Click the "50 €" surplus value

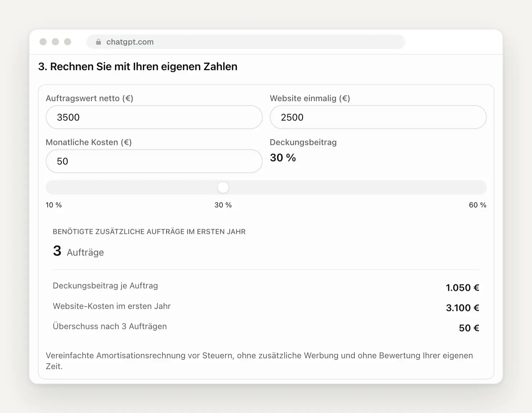pyautogui.click(x=469, y=328)
